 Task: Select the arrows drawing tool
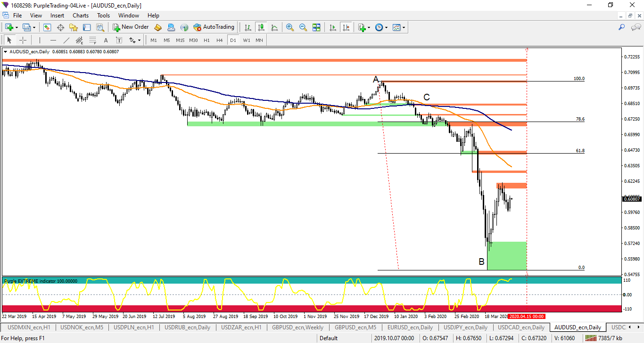pos(132,40)
